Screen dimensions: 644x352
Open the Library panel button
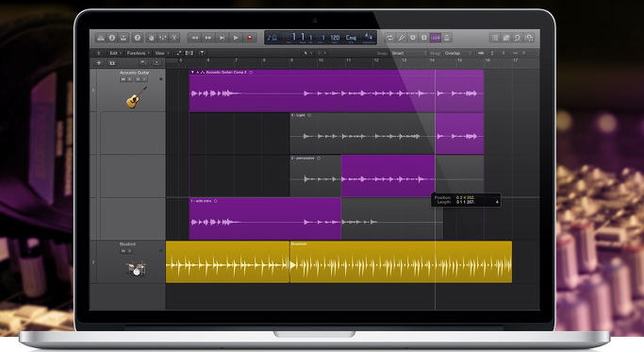100,38
